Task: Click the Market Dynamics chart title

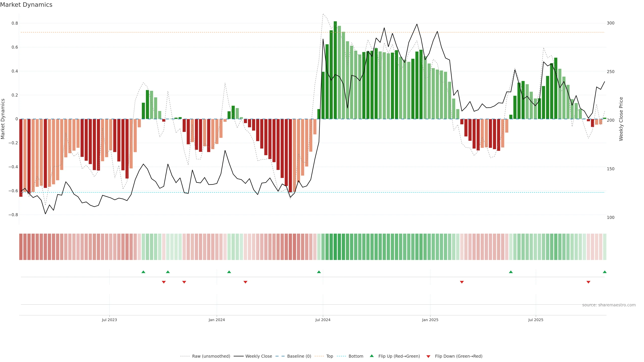Action: pos(26,5)
